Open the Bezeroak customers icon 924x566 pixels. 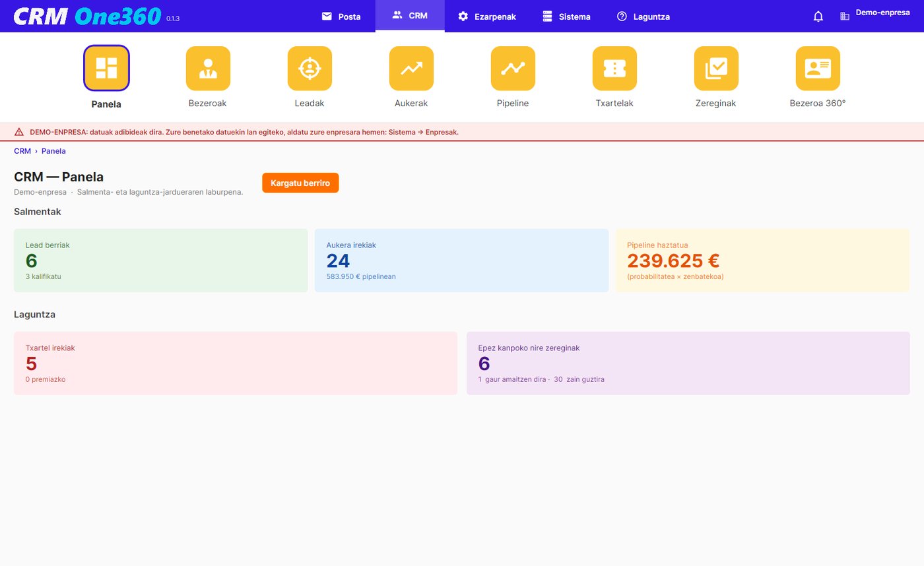click(208, 68)
